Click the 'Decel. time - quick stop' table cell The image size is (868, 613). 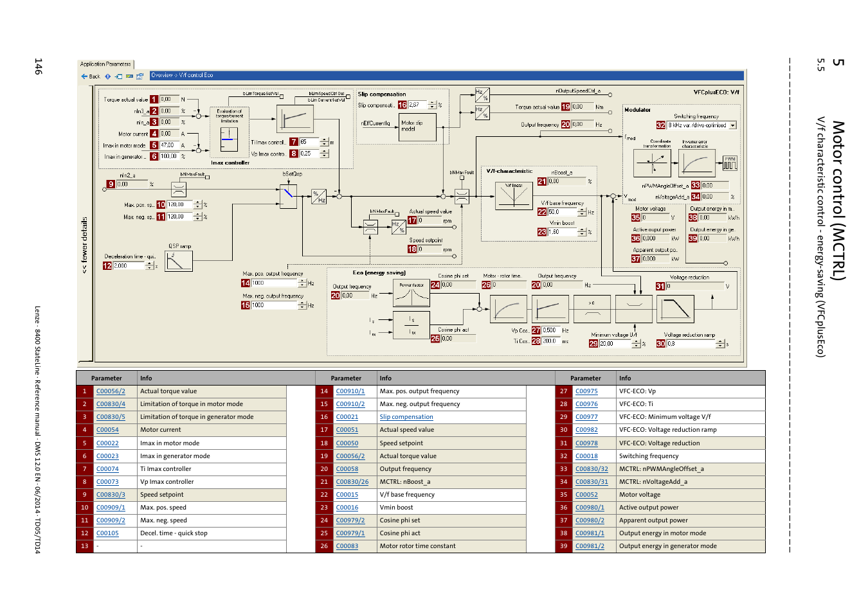pyautogui.click(x=212, y=533)
